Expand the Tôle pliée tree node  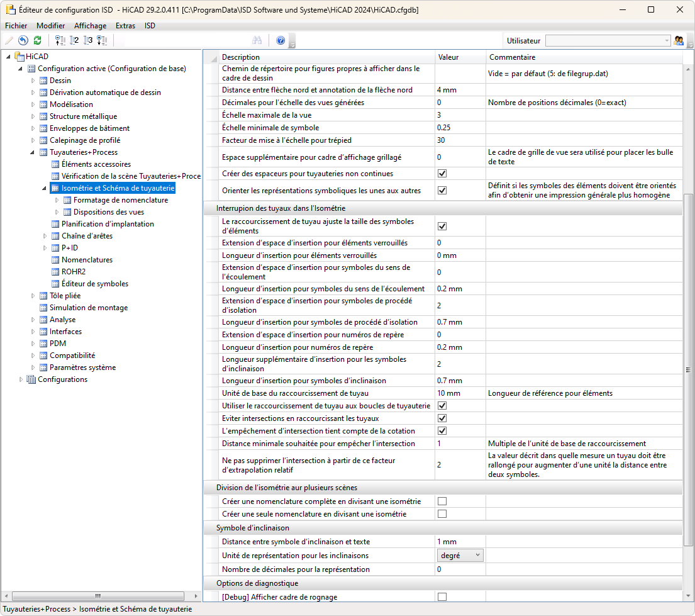34,296
